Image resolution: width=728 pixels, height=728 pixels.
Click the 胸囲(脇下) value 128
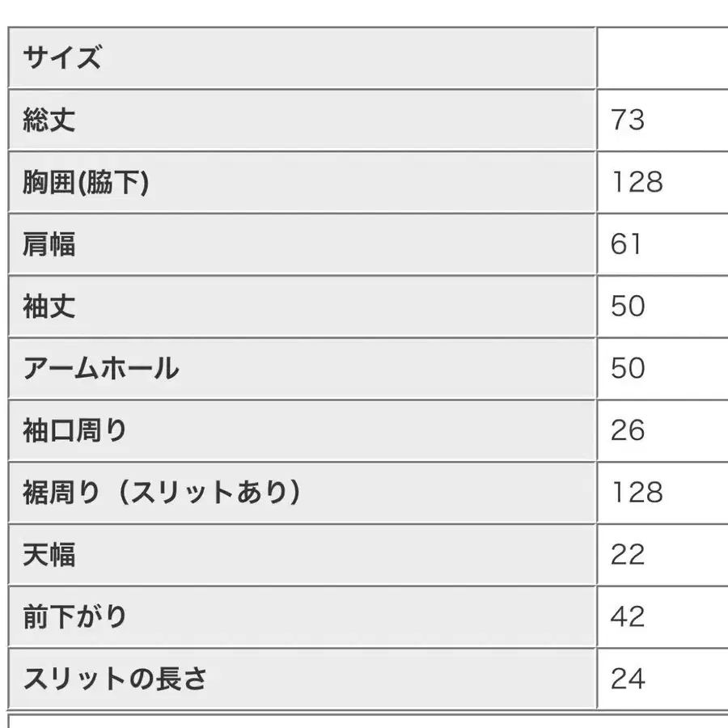tap(637, 183)
